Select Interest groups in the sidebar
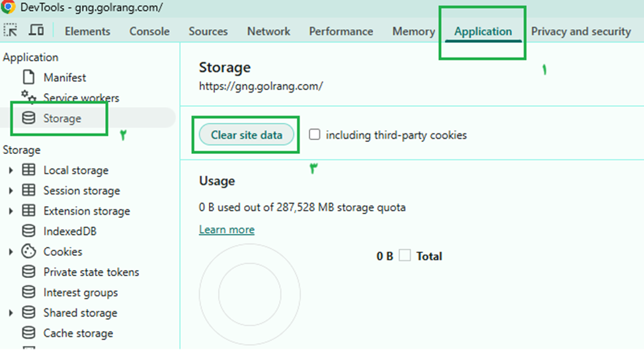The width and height of the screenshot is (644, 362). point(80,293)
